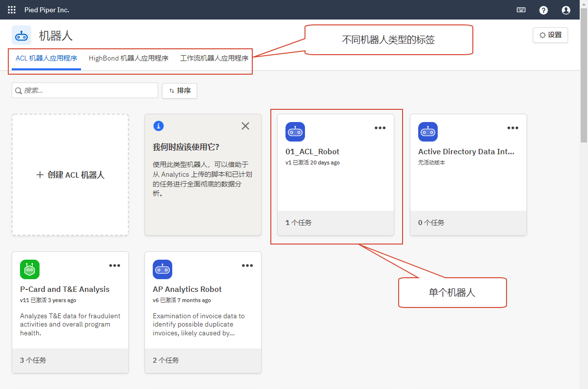Click the 排序 sort button
This screenshot has width=588, height=389.
point(180,91)
